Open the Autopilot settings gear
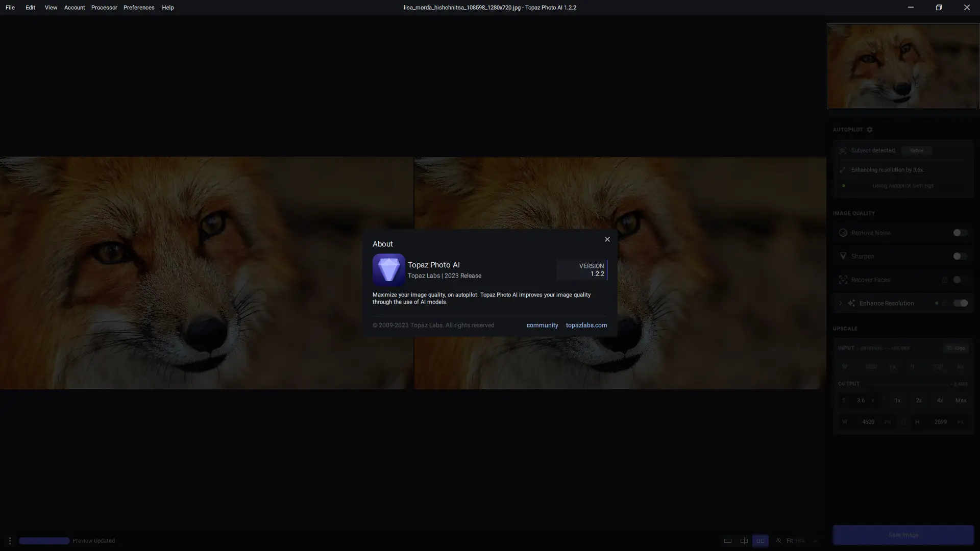980x551 pixels. click(x=870, y=130)
